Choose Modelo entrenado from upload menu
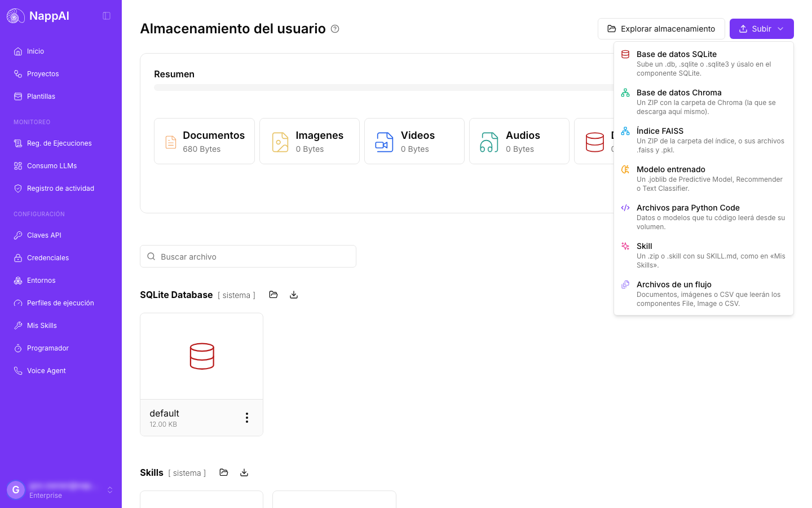 [x=704, y=178]
